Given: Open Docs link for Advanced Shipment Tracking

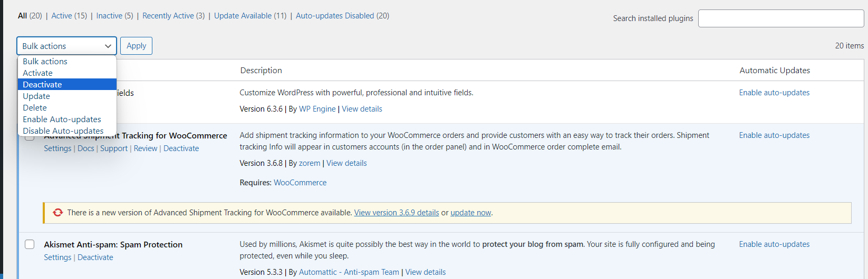Looking at the screenshot, I should pyautogui.click(x=86, y=148).
